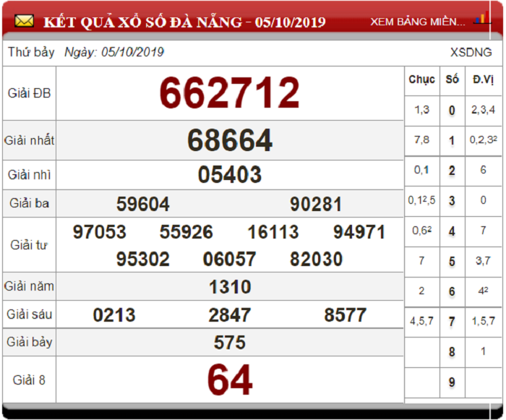Open the XEM BẢNG MIỀN... link
This screenshot has width=506, height=420.
pyautogui.click(x=418, y=22)
